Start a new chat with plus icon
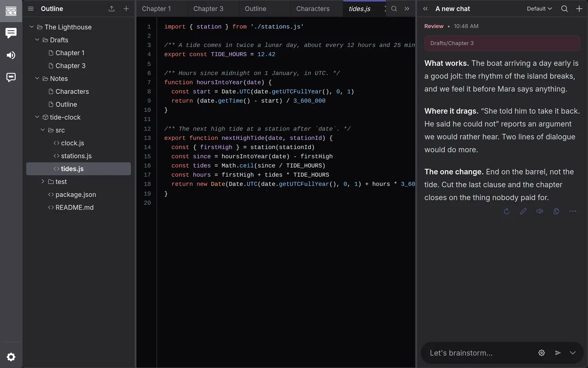 (579, 9)
